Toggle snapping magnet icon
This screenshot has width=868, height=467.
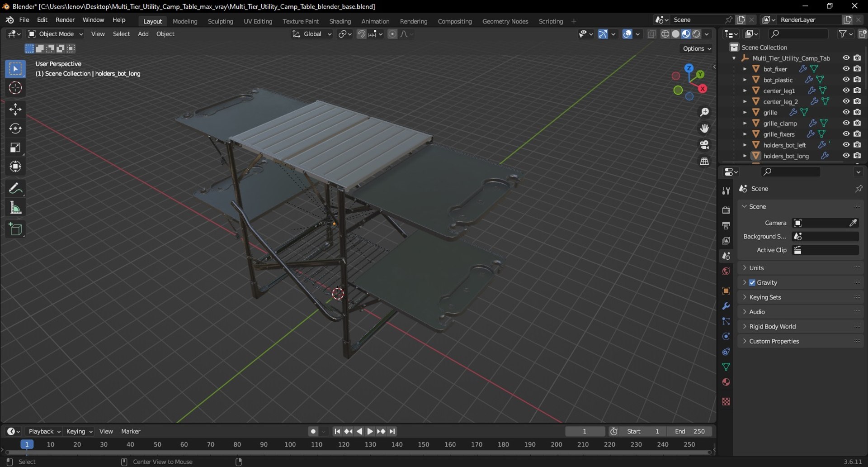click(x=361, y=34)
